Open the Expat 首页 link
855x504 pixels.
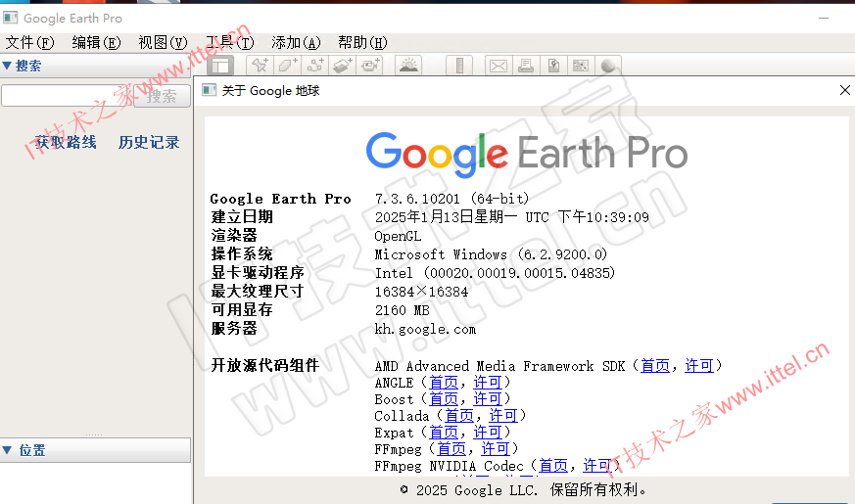pyautogui.click(x=444, y=433)
